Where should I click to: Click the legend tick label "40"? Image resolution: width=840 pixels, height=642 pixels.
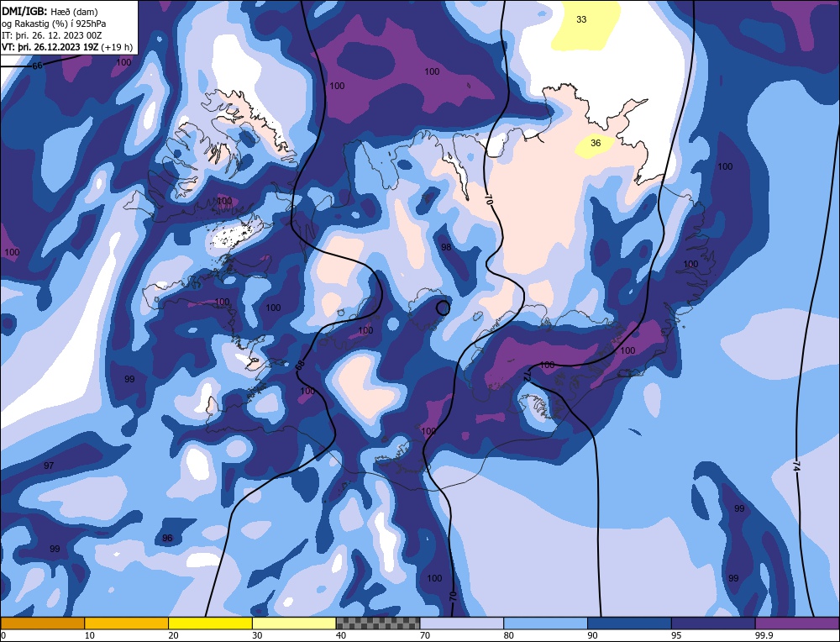341,635
